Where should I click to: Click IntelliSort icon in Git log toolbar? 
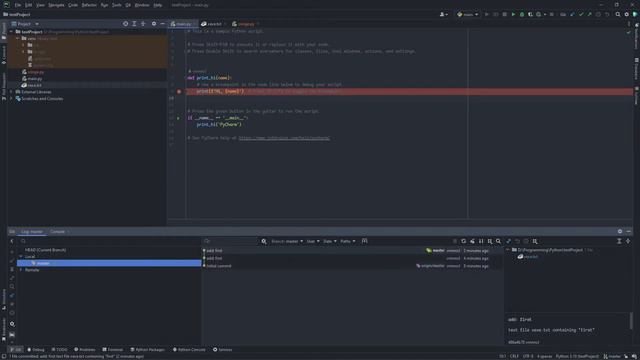[x=481, y=241]
